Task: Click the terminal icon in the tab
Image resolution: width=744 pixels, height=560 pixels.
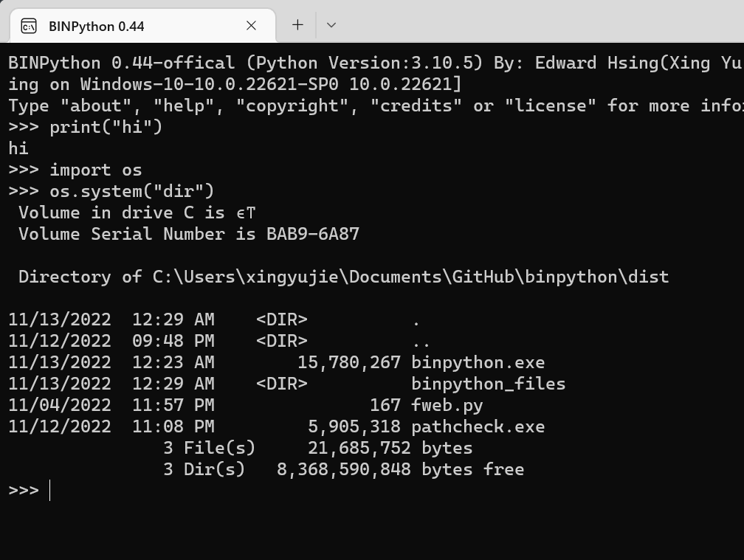Action: coord(29,27)
